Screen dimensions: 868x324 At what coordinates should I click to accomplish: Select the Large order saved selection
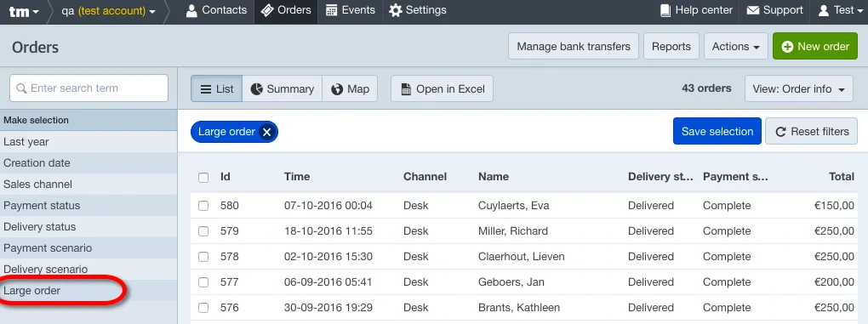(89, 291)
